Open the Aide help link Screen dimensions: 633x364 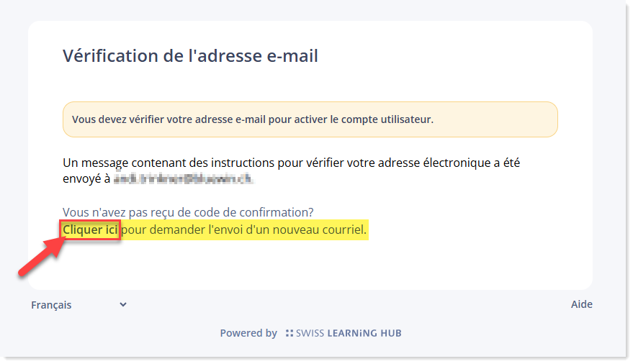tap(581, 304)
